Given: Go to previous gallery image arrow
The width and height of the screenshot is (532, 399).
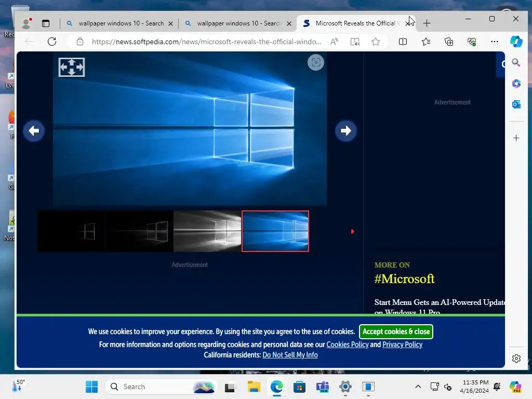Looking at the screenshot, I should 34,130.
